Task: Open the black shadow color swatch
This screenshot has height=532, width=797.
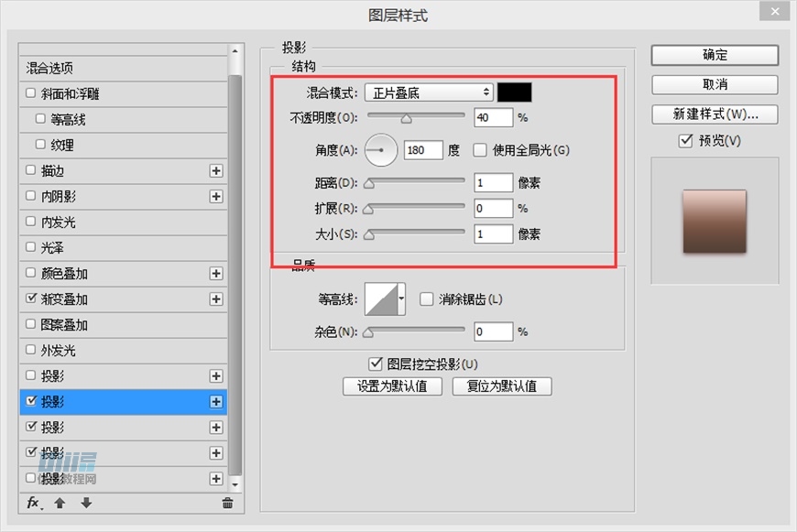Action: point(515,92)
